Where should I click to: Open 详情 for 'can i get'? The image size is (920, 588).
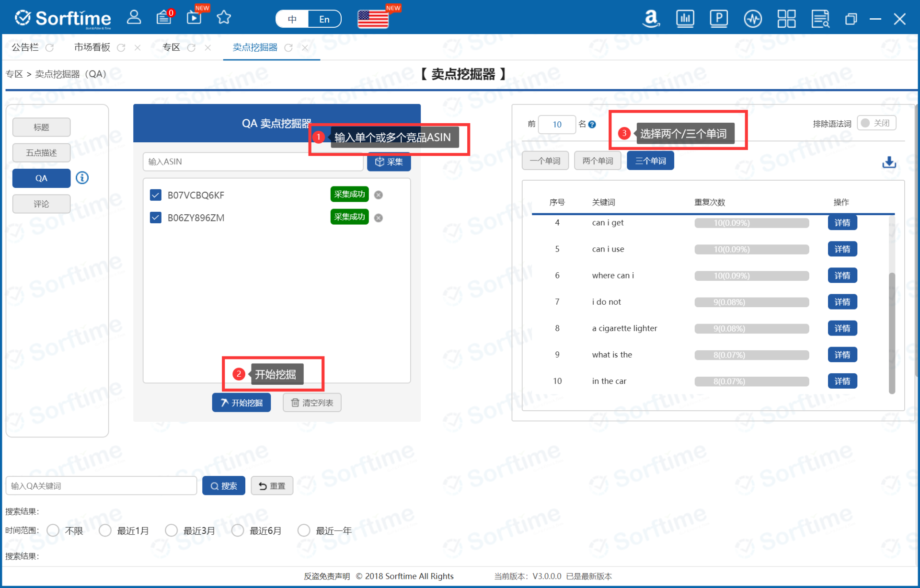(842, 223)
